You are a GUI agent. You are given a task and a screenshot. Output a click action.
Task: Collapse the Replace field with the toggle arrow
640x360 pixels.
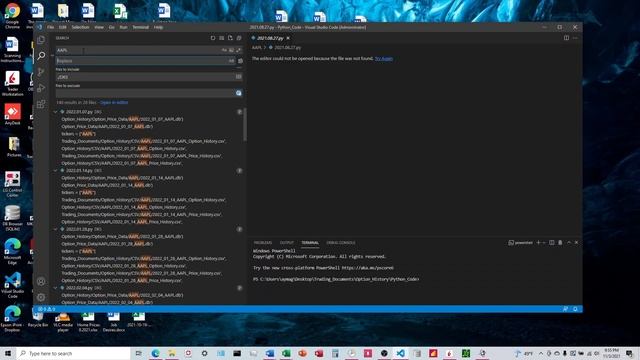pos(53,56)
